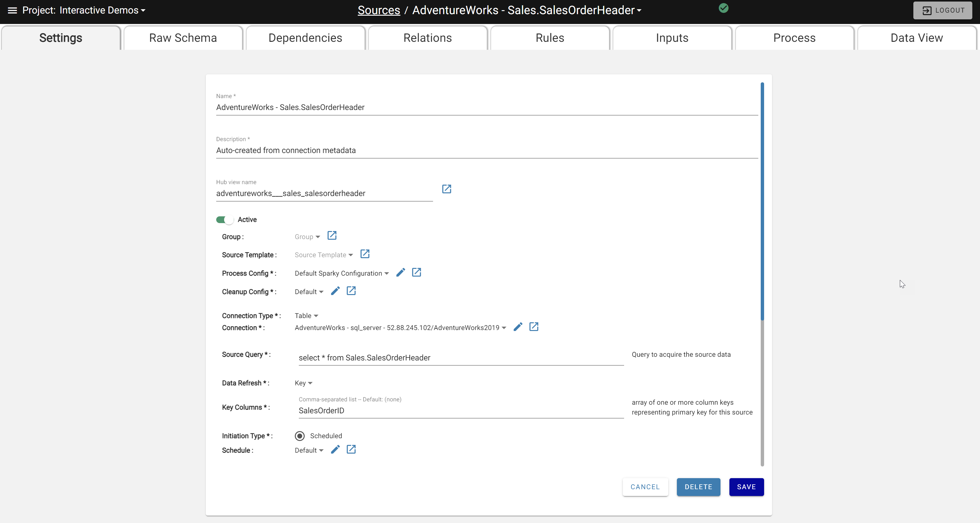This screenshot has height=523, width=980.
Task: Edit Connection with pencil icon
Action: 517,327
